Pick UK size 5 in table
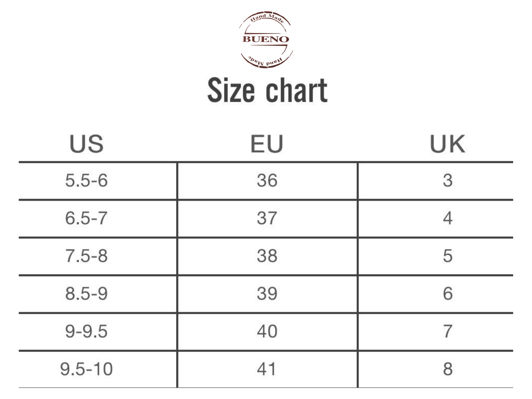The image size is (532, 399). pos(436,256)
